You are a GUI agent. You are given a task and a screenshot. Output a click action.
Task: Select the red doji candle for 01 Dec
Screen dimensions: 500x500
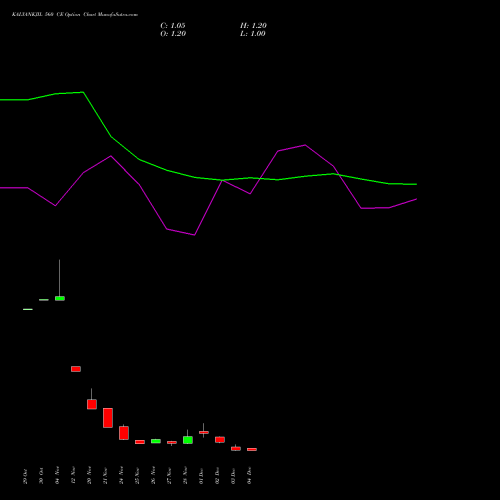tap(204, 432)
